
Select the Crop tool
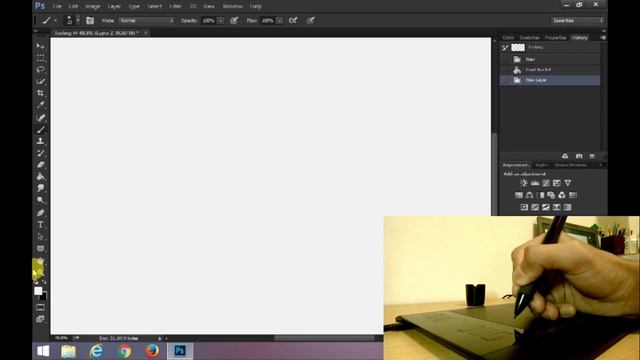coord(40,93)
